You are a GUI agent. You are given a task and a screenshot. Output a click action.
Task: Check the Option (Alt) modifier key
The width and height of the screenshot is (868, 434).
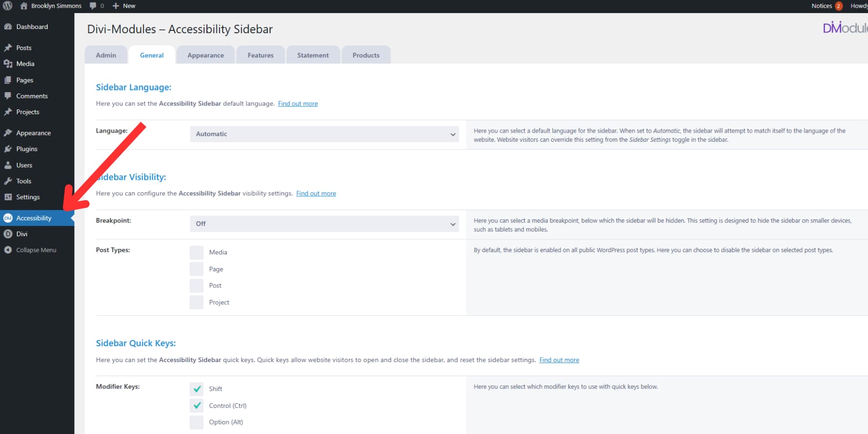coord(196,422)
